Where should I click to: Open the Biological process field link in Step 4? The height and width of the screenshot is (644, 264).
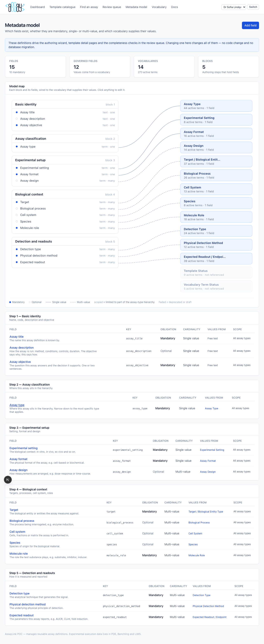(22, 521)
